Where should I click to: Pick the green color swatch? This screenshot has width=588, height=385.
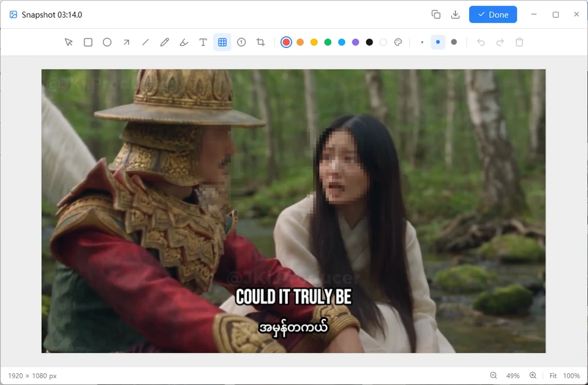[328, 42]
